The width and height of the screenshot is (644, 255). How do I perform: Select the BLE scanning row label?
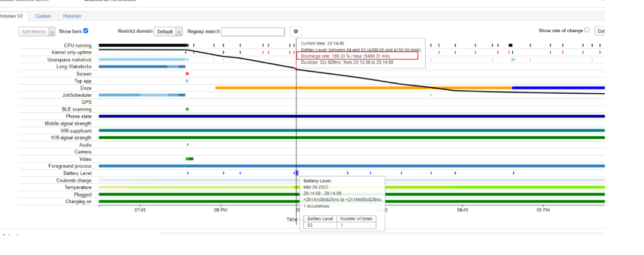tap(77, 109)
